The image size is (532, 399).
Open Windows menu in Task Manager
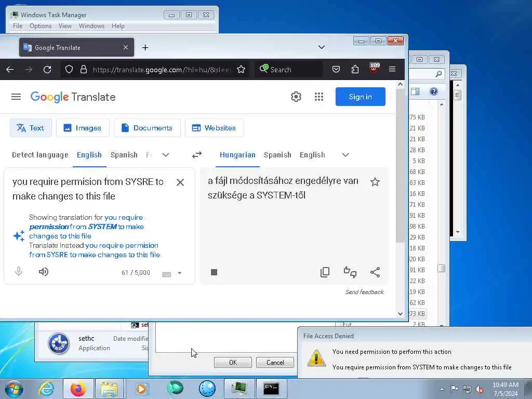[91, 26]
